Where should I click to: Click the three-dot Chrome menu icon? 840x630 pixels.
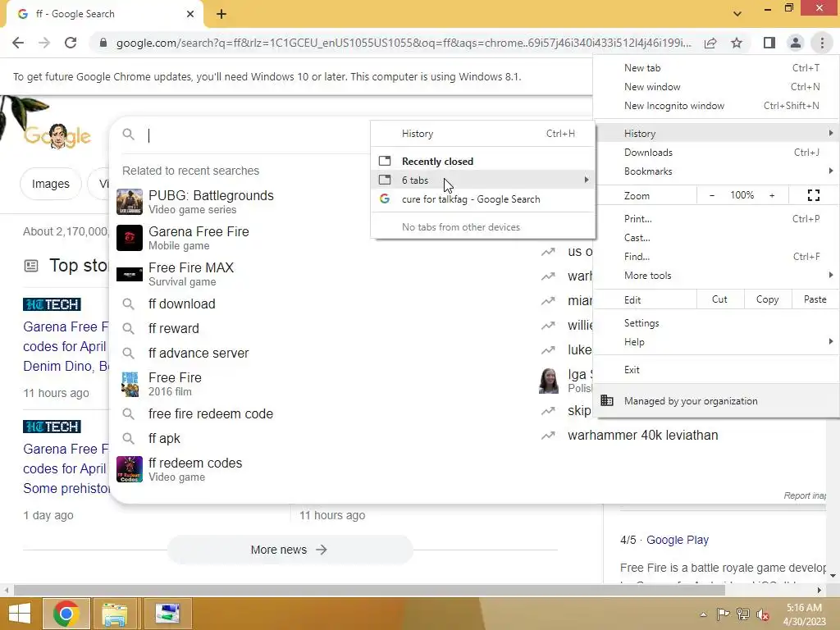click(x=822, y=43)
